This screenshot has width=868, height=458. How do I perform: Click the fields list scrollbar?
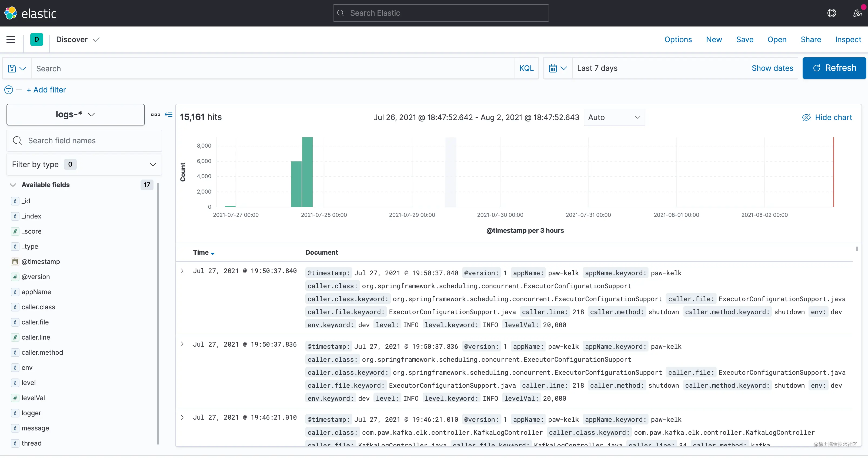tap(157, 313)
